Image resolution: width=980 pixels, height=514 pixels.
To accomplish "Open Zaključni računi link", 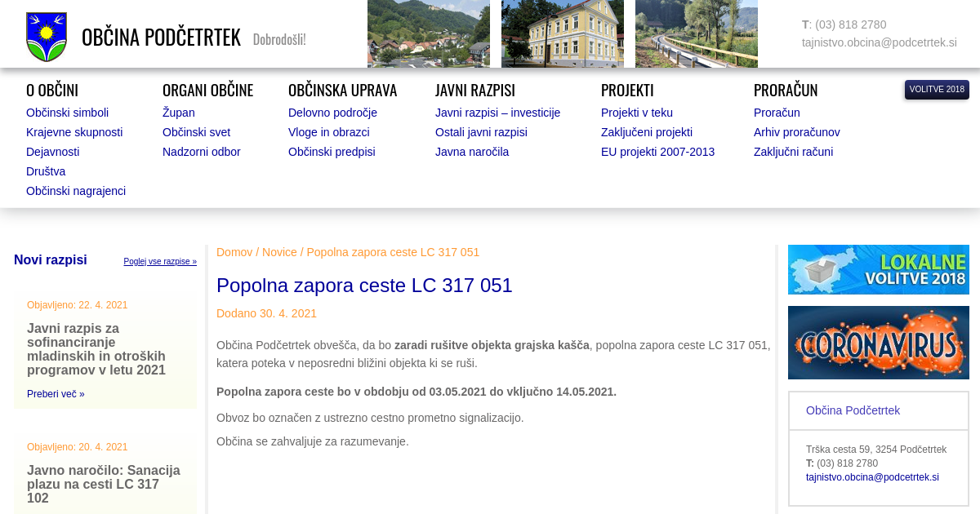I will click(x=793, y=152).
